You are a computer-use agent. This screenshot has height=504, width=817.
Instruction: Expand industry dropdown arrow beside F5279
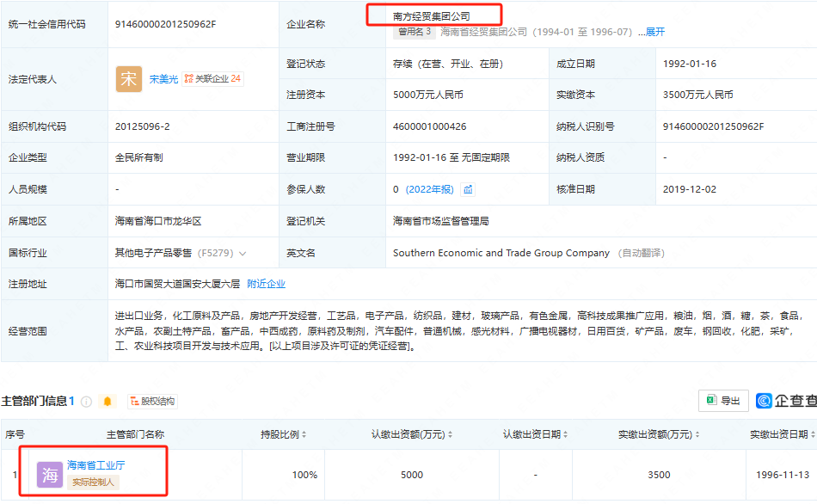tap(243, 254)
